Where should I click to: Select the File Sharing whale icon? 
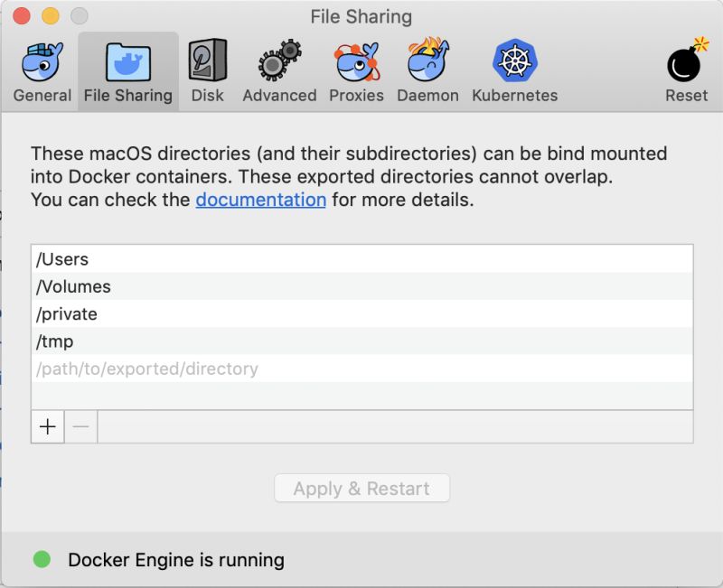[127, 63]
